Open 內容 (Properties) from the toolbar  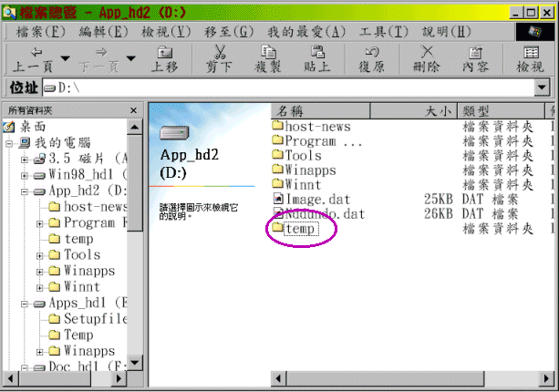tap(475, 53)
